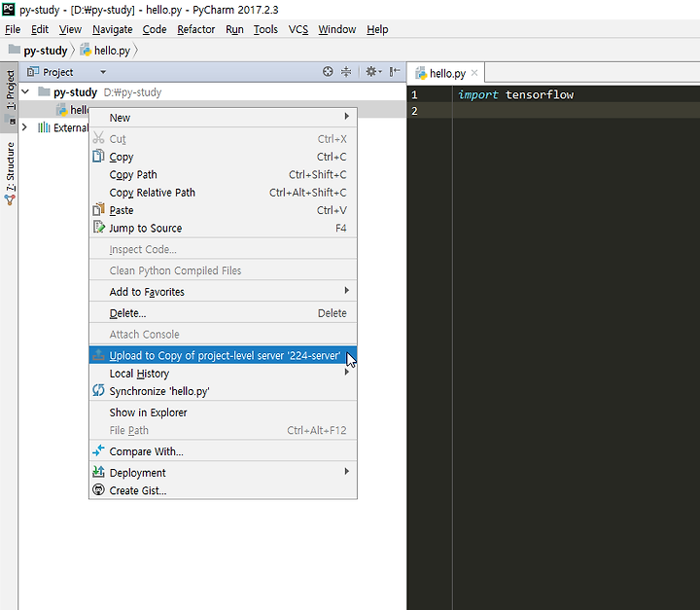Image resolution: width=700 pixels, height=610 pixels.
Task: Collapse the py-study tree node
Action: click(x=25, y=92)
